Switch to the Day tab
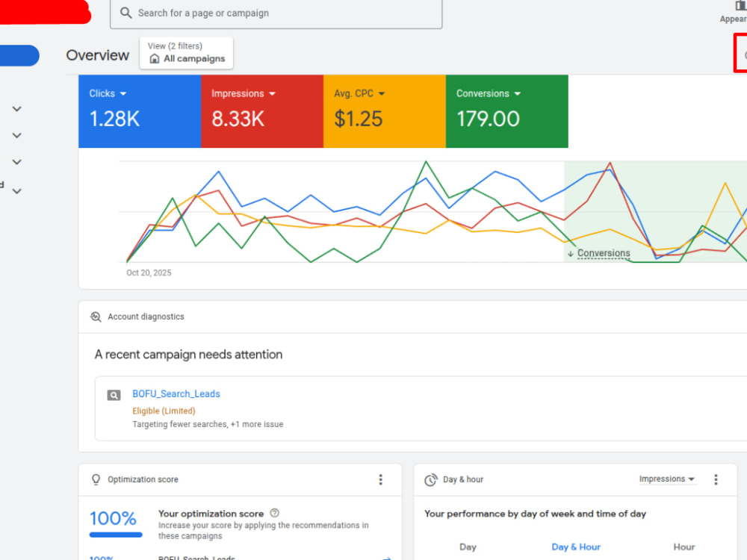 click(468, 547)
